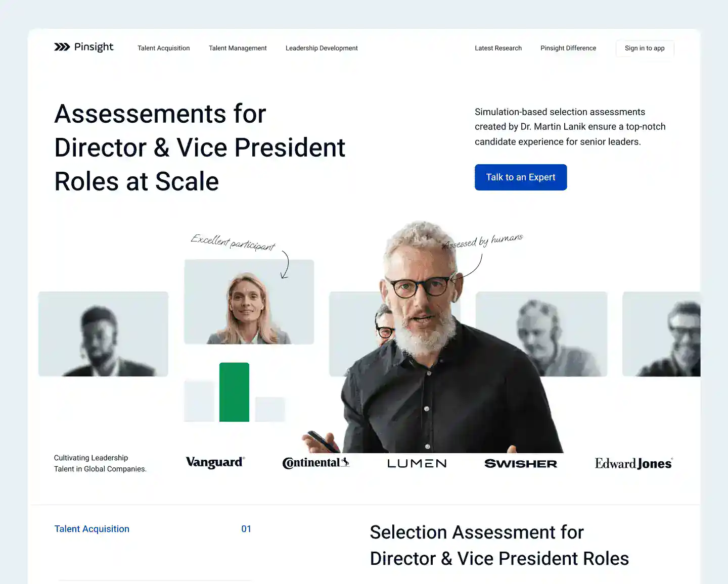
Task: Click the Pinsight logo arrows icon
Action: click(62, 47)
